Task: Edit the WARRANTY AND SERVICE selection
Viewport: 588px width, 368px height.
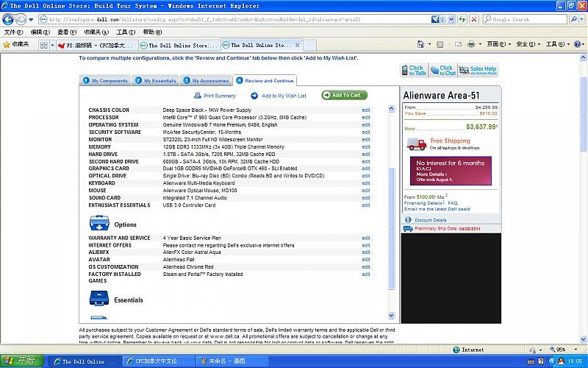Action: [365, 238]
